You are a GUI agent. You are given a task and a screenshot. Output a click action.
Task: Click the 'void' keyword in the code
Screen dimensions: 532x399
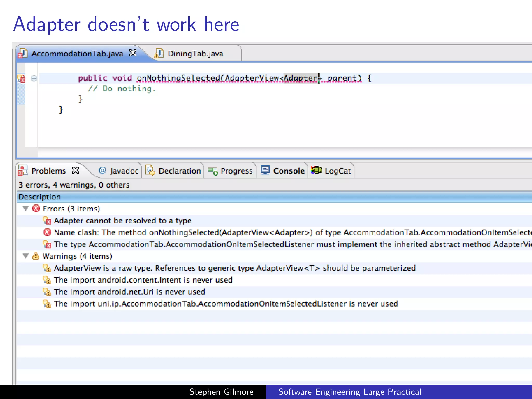[x=122, y=78]
